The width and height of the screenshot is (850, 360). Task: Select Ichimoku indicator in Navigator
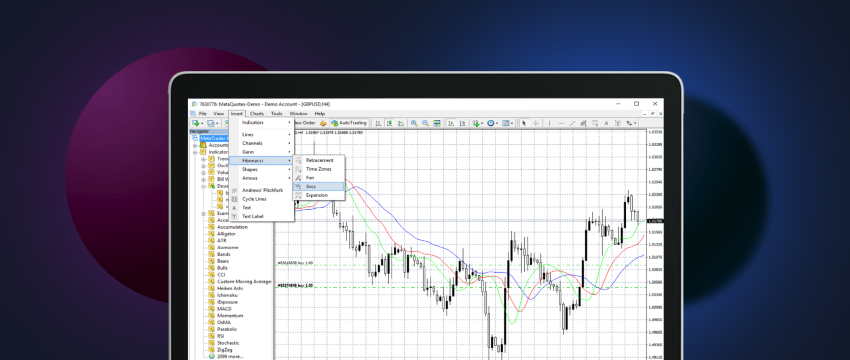pos(227,295)
